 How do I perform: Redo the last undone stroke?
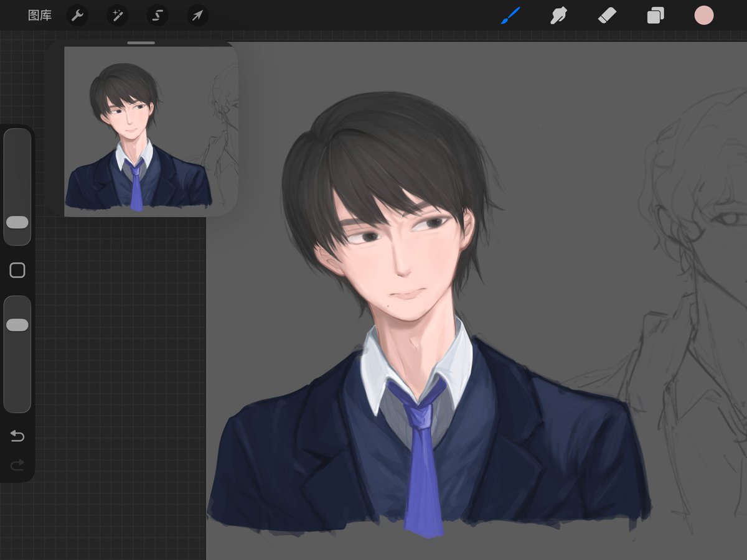point(17,464)
